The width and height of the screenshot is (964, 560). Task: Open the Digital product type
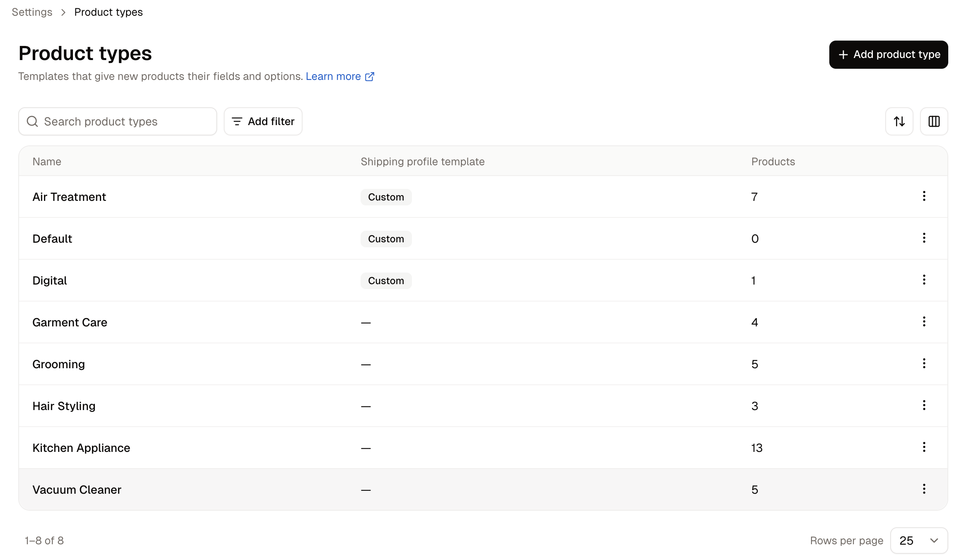[50, 280]
